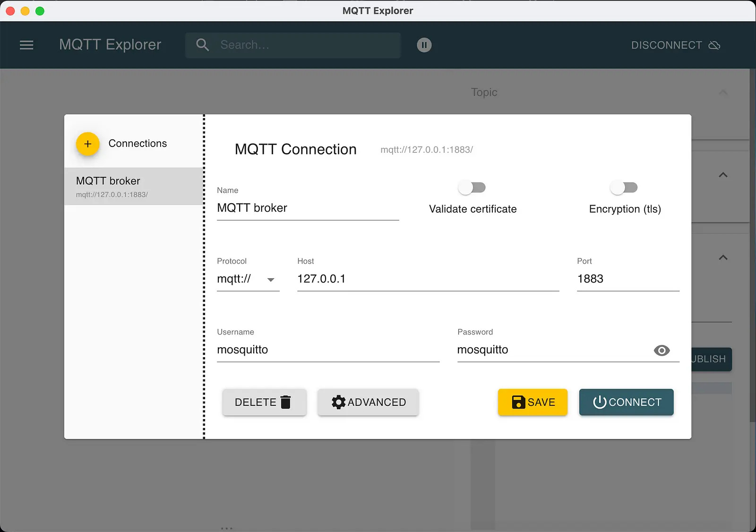Viewport: 756px width, 532px height.
Task: Save the connection with SAVE button
Action: [x=533, y=402]
